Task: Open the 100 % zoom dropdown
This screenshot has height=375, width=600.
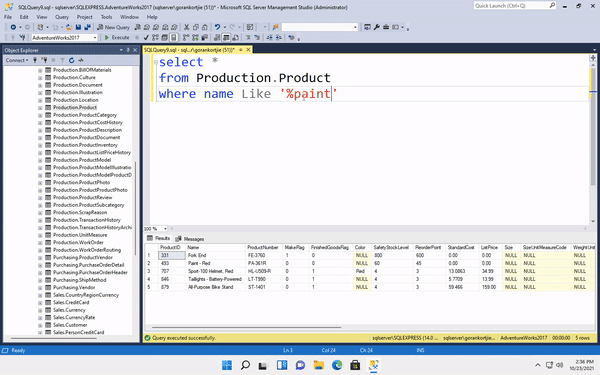Action: pyautogui.click(x=165, y=229)
